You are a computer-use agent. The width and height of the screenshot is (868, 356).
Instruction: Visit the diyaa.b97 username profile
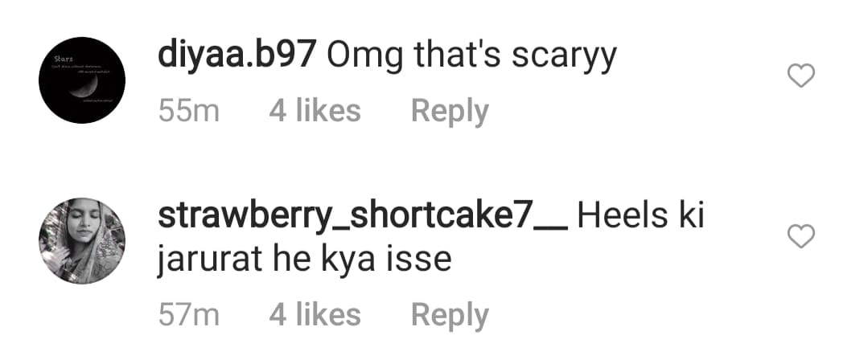tap(237, 56)
